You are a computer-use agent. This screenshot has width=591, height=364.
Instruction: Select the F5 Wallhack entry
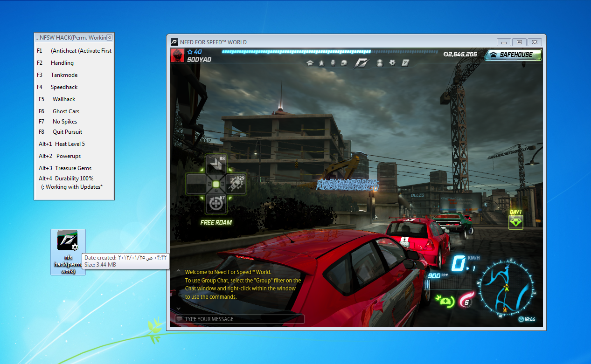point(57,99)
